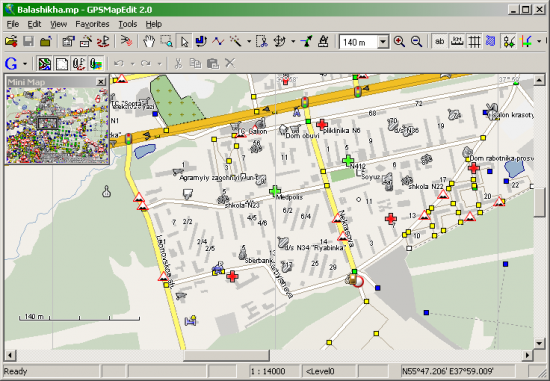Toggle the scale ruler display button
Viewport: 550px width, 381px height.
457,42
